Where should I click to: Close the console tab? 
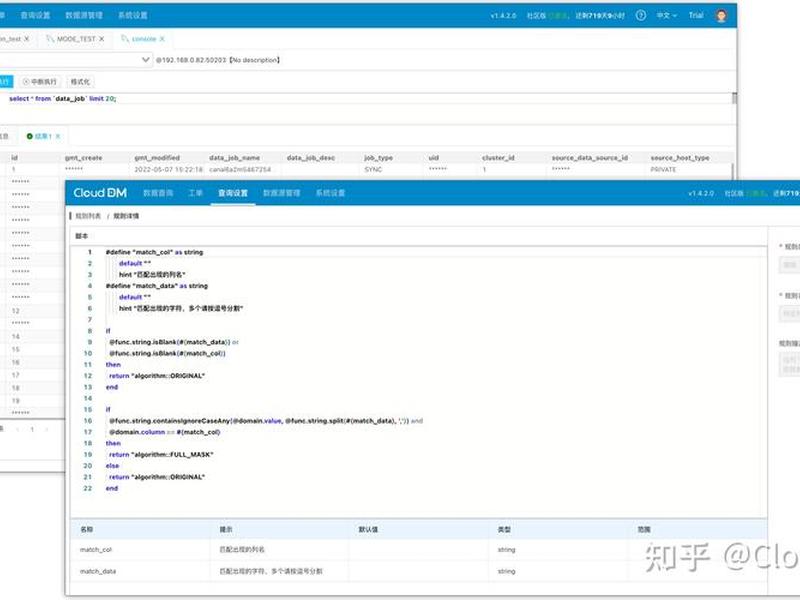click(162, 39)
